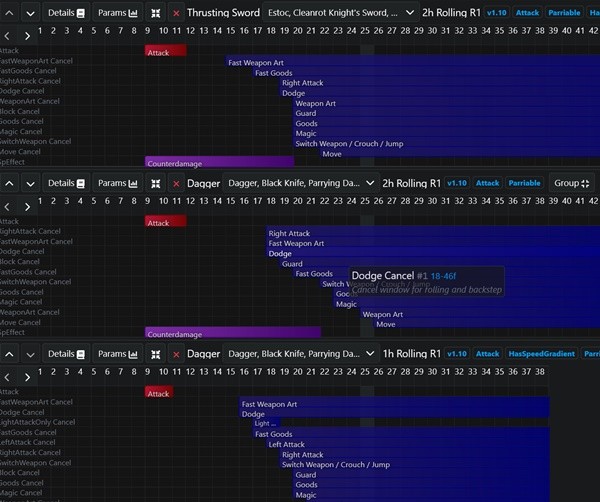Move the 2h Rolling R1 Dagger panel up

(x=9, y=183)
